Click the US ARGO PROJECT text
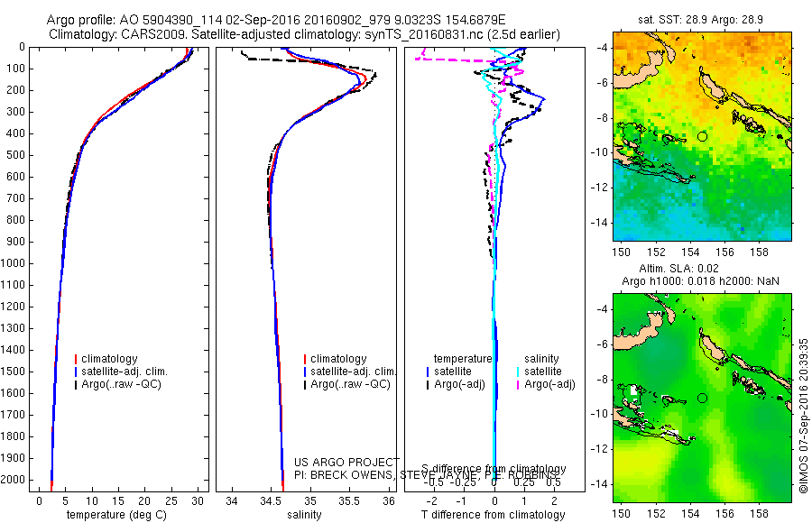This screenshot has width=812, height=523. (x=346, y=462)
